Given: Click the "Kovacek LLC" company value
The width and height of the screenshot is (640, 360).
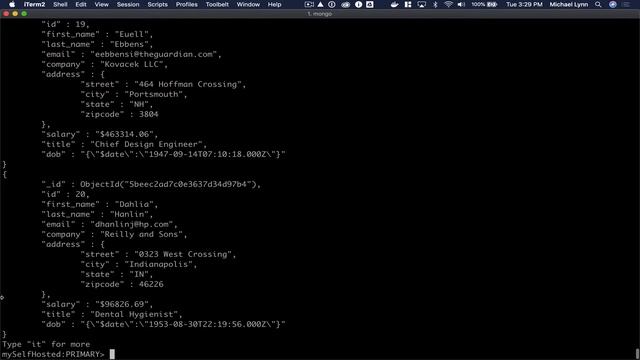Looking at the screenshot, I should 132,64.
